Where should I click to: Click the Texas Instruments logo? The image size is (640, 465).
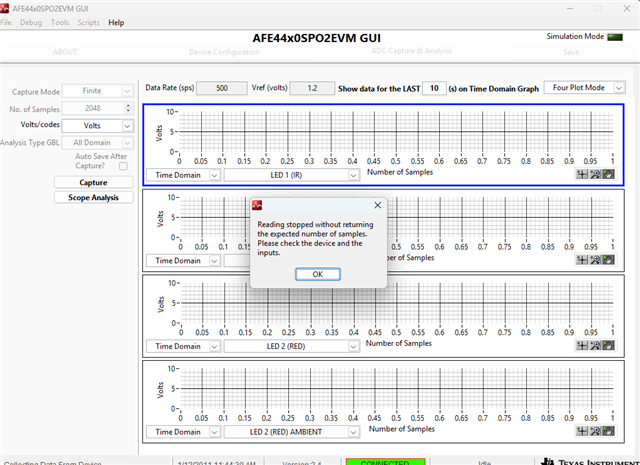[x=590, y=462]
